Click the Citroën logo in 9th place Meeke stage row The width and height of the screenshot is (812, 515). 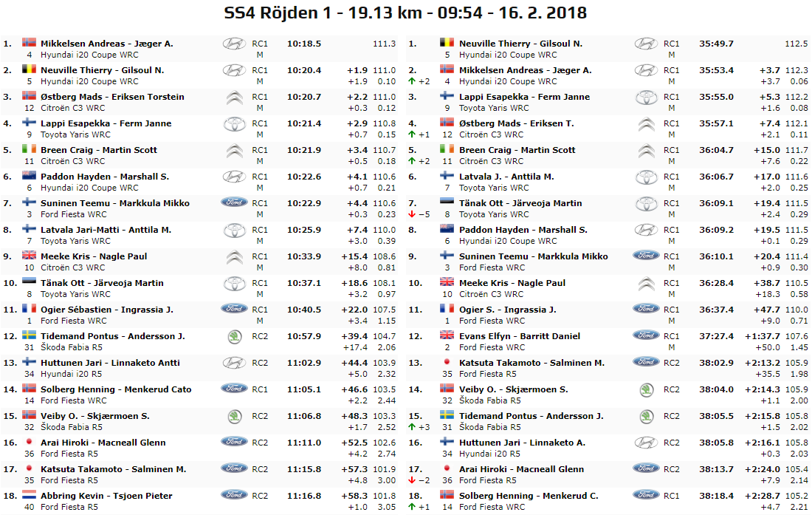(234, 257)
